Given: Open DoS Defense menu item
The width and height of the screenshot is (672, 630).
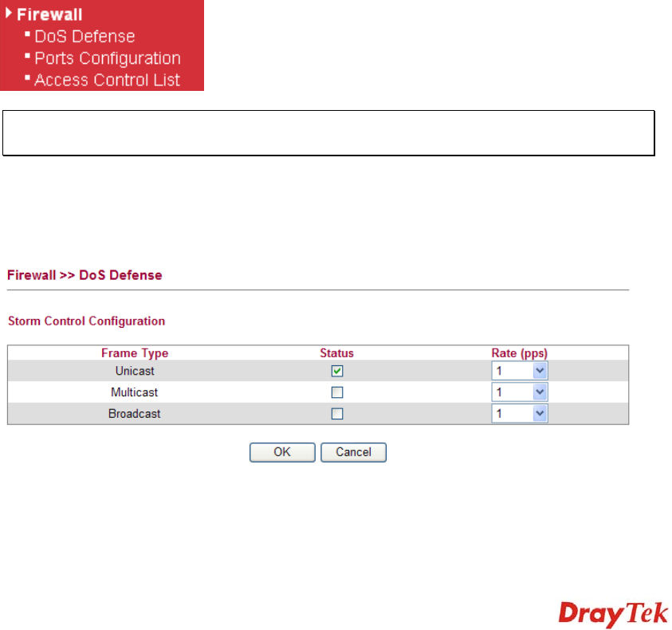Looking at the screenshot, I should pyautogui.click(x=84, y=37).
